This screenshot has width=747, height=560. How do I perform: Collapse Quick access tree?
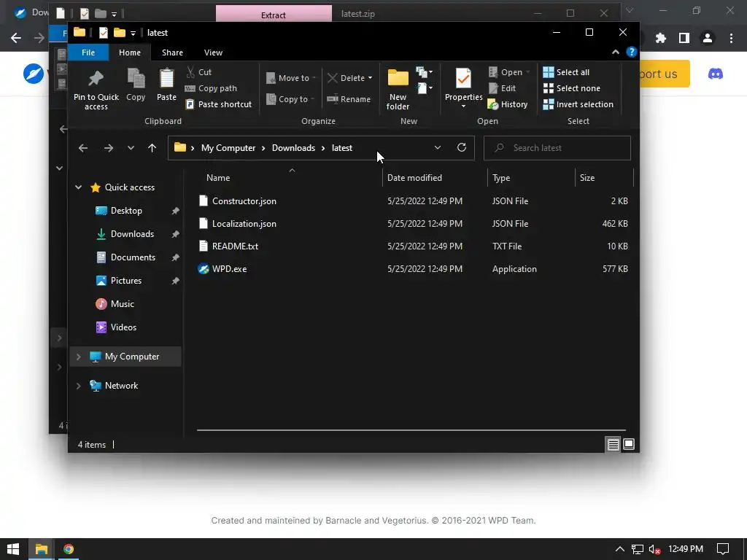pyautogui.click(x=79, y=187)
